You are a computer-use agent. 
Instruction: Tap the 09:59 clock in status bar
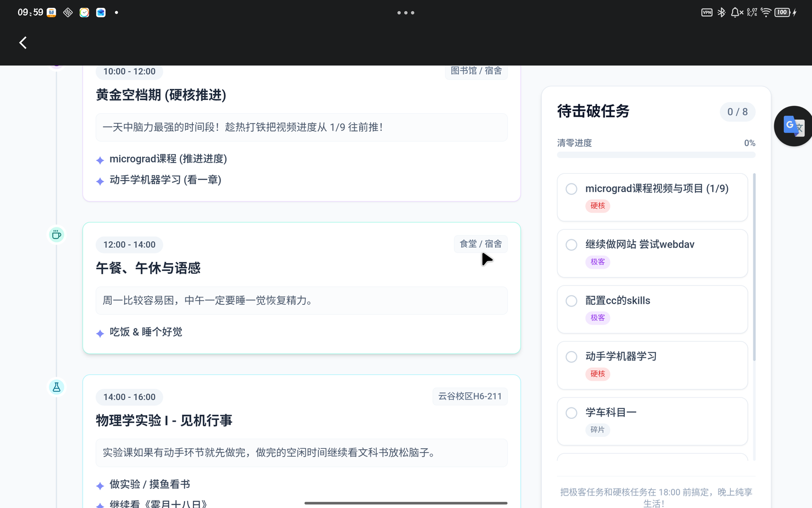(30, 12)
